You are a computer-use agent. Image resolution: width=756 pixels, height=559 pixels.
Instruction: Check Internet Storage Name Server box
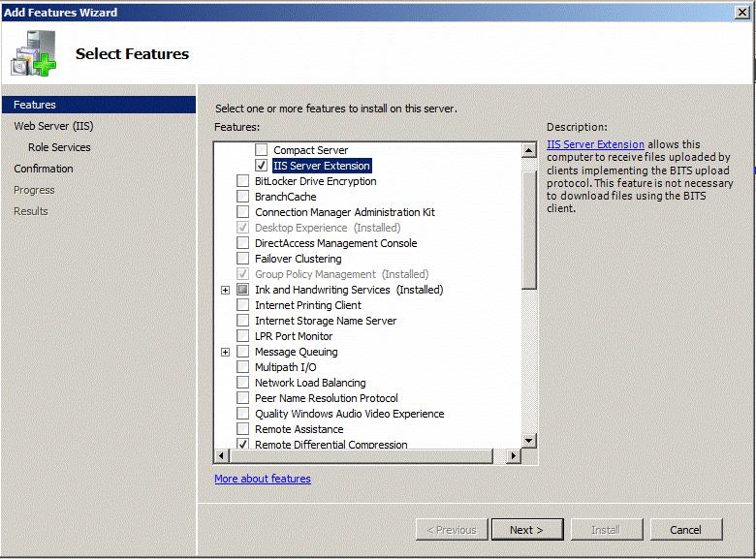[x=242, y=321]
